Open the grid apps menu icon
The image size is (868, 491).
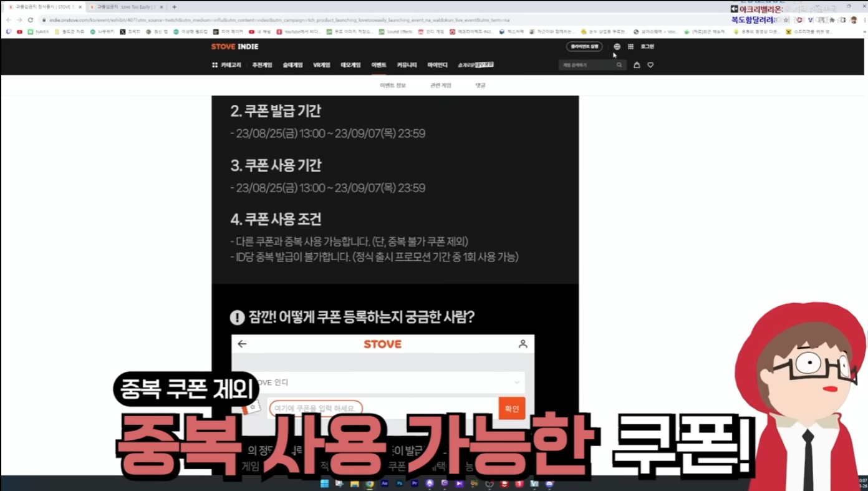coord(630,47)
